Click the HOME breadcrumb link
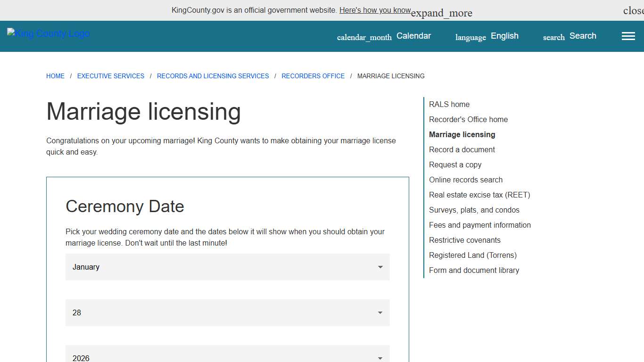This screenshot has height=362, width=644. click(55, 76)
